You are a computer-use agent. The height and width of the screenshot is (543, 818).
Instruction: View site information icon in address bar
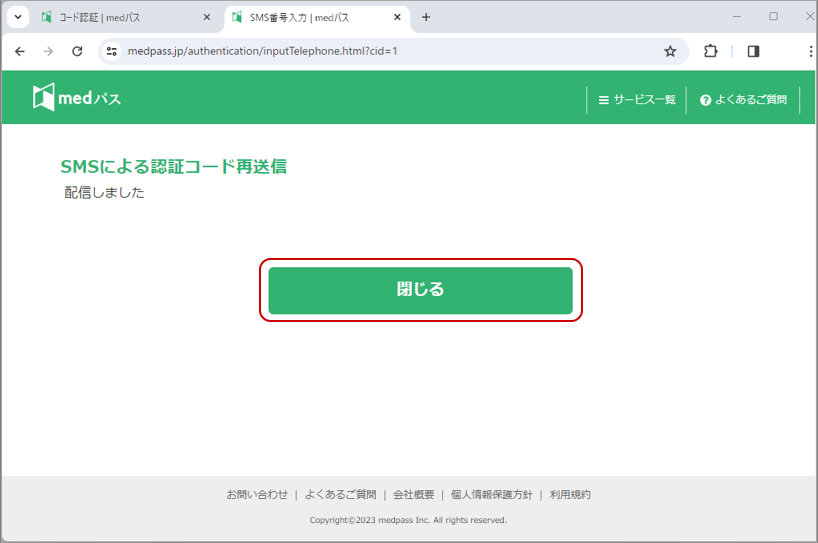click(112, 51)
